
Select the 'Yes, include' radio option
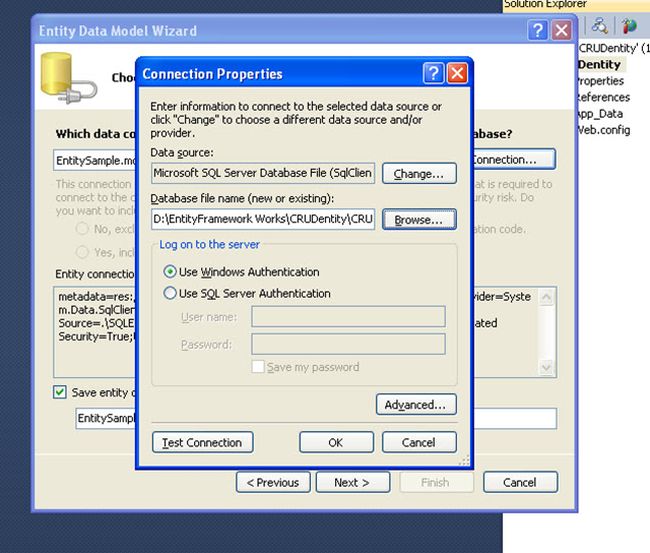pyautogui.click(x=82, y=252)
